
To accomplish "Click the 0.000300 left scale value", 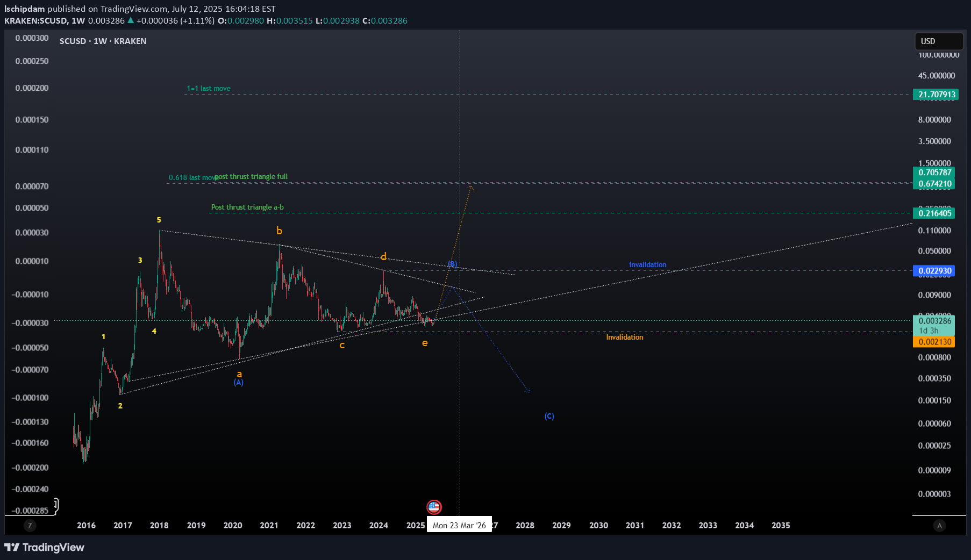I will 32,38.
